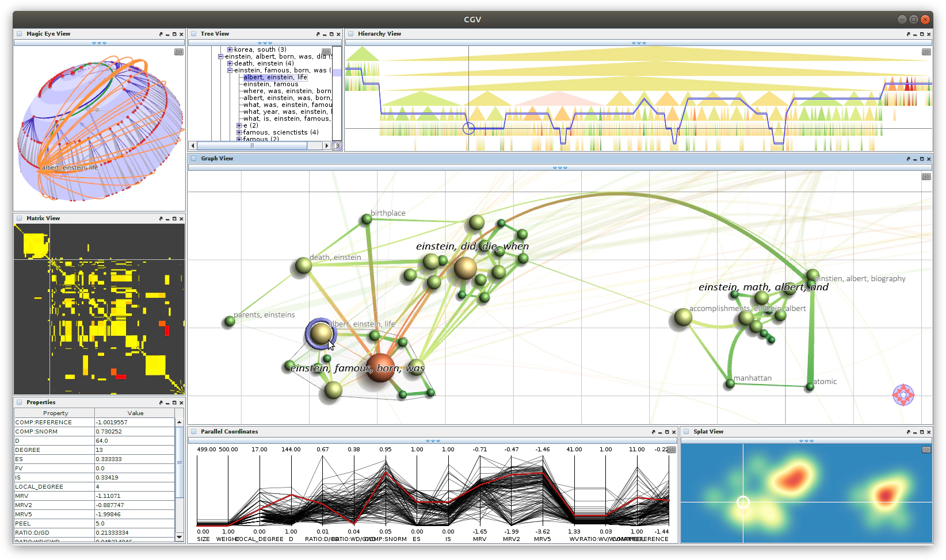Select the DEGREE row value 13
946x560 pixels.
click(135, 450)
